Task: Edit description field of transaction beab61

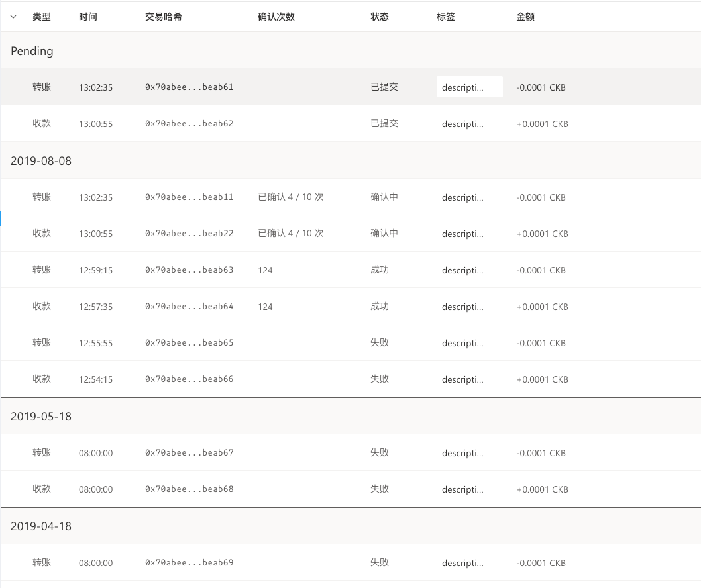Action: click(x=469, y=87)
